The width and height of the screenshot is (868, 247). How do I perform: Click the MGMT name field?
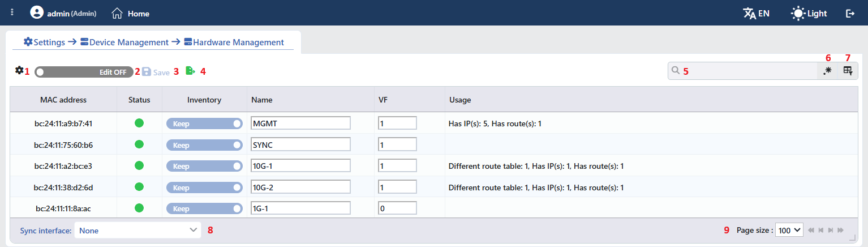click(x=300, y=123)
